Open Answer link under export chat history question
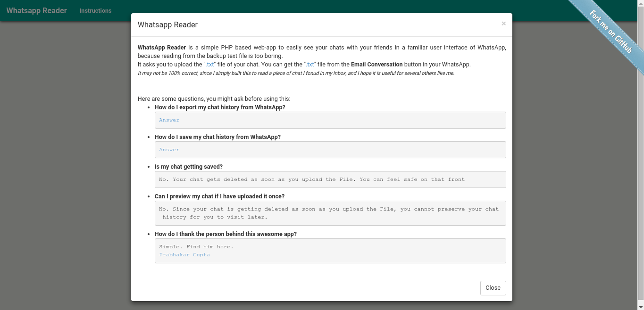Image resolution: width=644 pixels, height=310 pixels. click(x=169, y=120)
